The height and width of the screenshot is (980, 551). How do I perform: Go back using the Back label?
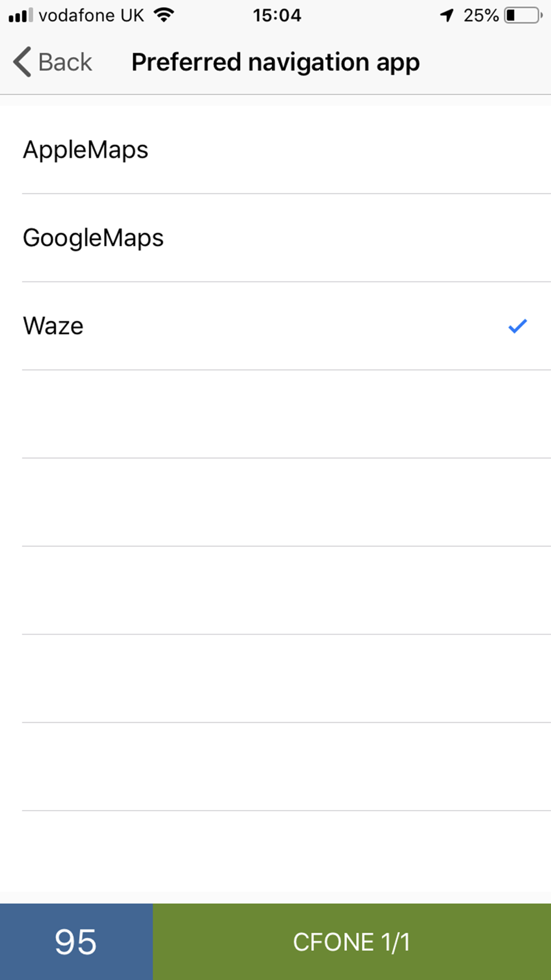[65, 62]
